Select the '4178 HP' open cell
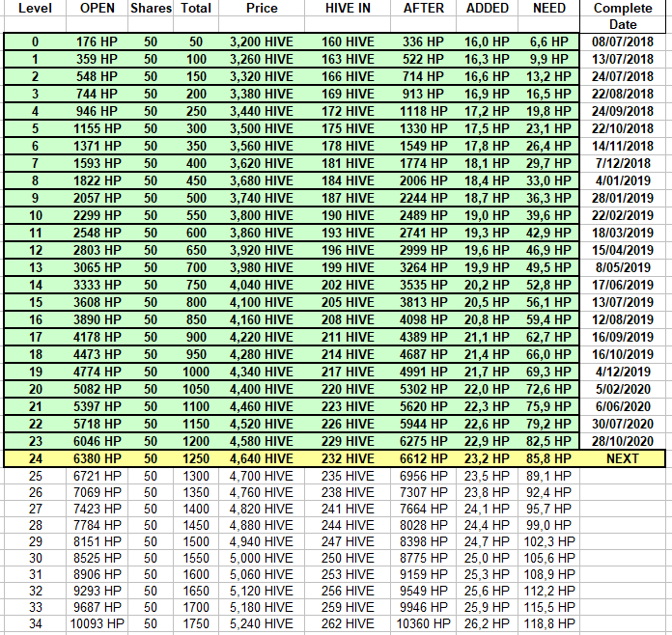Viewport: 672px width, 635px height. pyautogui.click(x=98, y=337)
